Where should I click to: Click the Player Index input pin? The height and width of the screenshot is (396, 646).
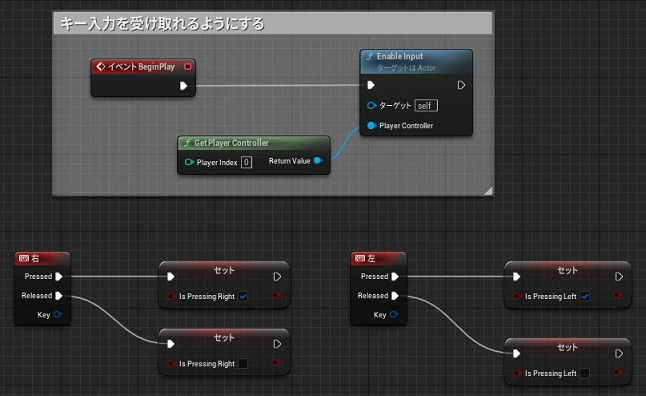point(189,162)
